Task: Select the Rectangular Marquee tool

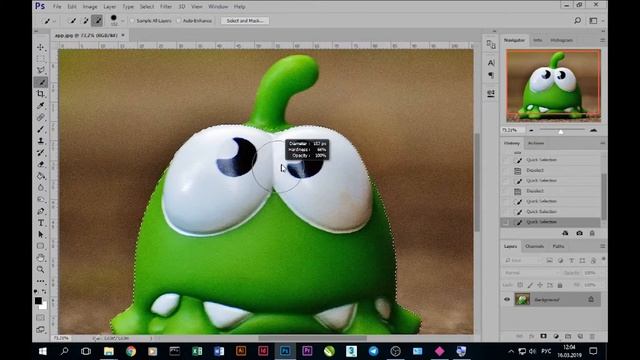Action: (40, 59)
